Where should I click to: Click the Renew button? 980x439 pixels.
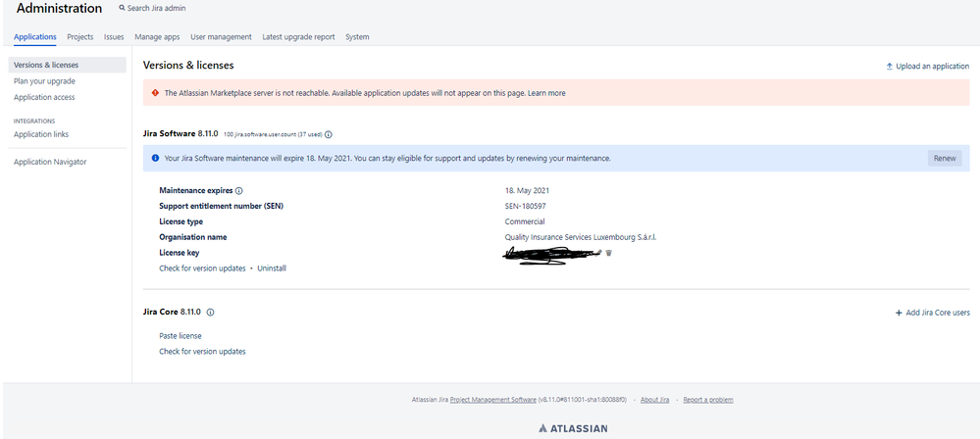(945, 158)
